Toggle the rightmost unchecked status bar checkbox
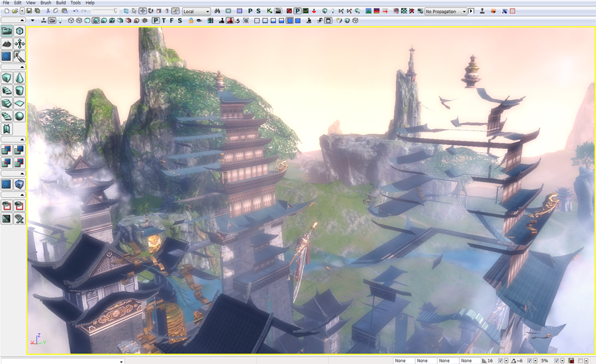Screen dimensions: 596x364 point(580,361)
